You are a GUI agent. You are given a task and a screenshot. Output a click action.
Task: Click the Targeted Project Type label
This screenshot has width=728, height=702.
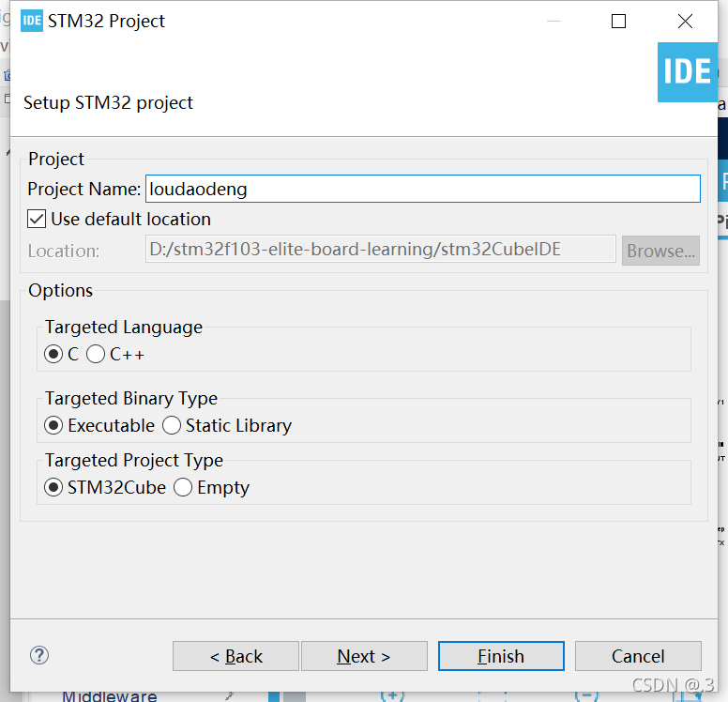click(x=134, y=461)
